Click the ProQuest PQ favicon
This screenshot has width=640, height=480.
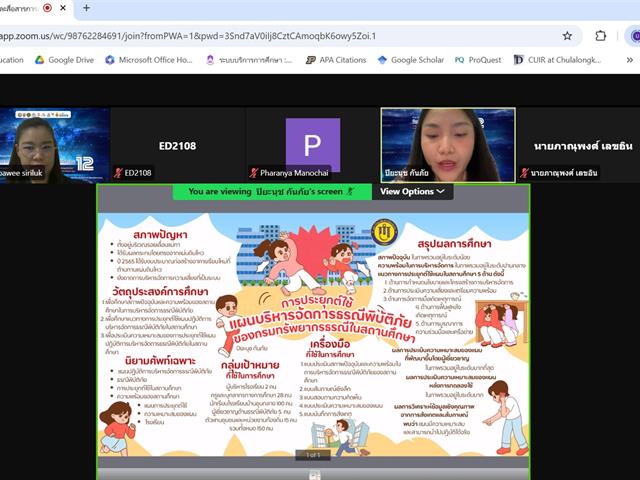click(459, 60)
